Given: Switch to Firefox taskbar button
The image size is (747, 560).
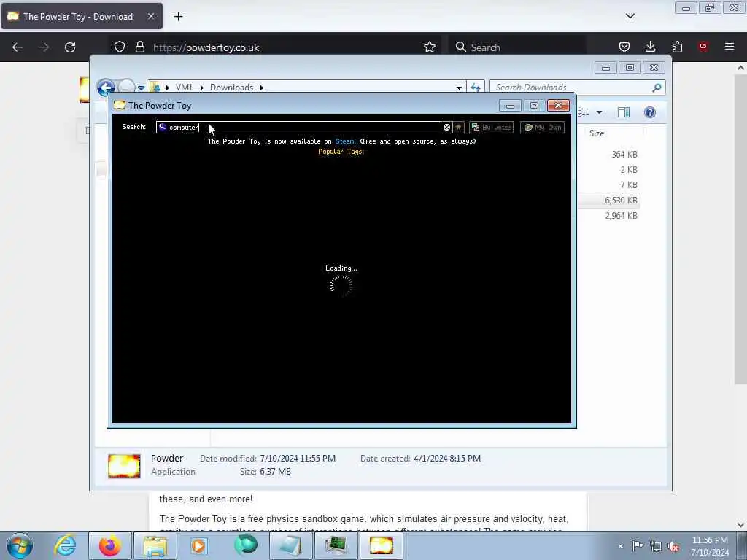Looking at the screenshot, I should 109,545.
